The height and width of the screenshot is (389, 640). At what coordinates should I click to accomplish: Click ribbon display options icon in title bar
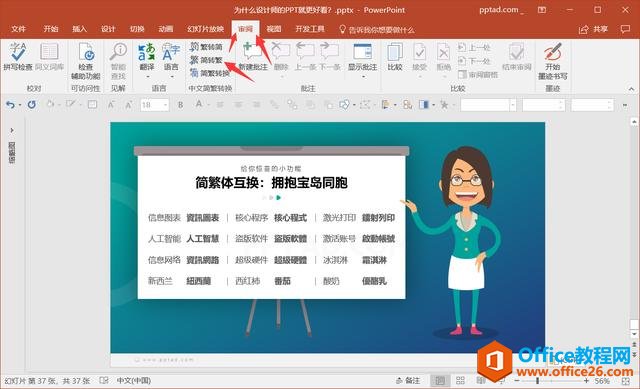[542, 10]
